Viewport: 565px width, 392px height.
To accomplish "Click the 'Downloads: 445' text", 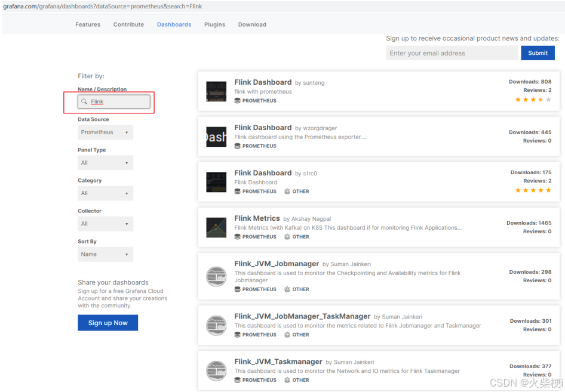I will [x=530, y=132].
